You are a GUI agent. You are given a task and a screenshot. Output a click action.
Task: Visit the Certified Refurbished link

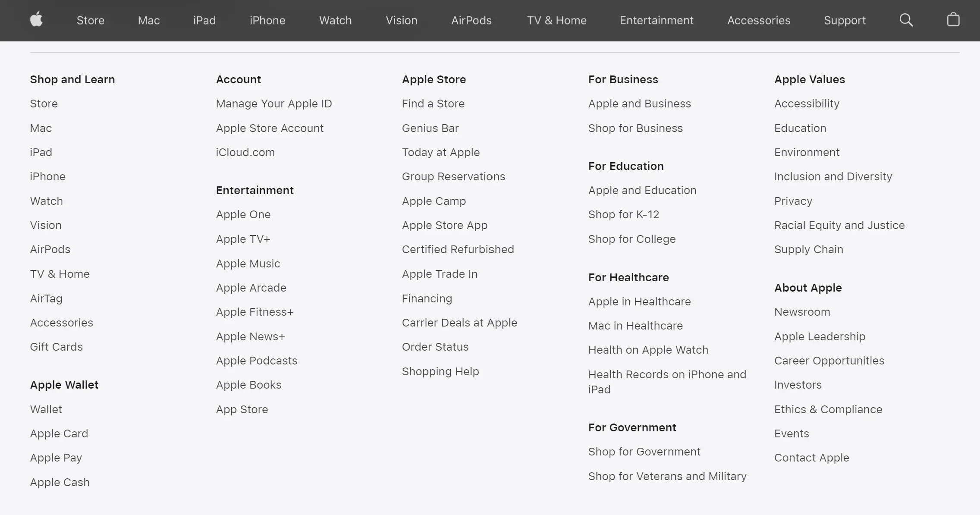tap(458, 249)
